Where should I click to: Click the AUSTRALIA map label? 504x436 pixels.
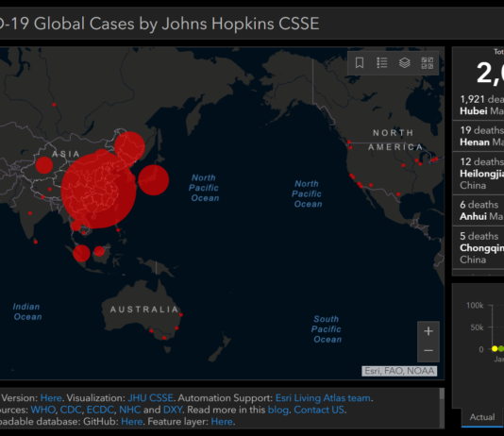pos(144,310)
